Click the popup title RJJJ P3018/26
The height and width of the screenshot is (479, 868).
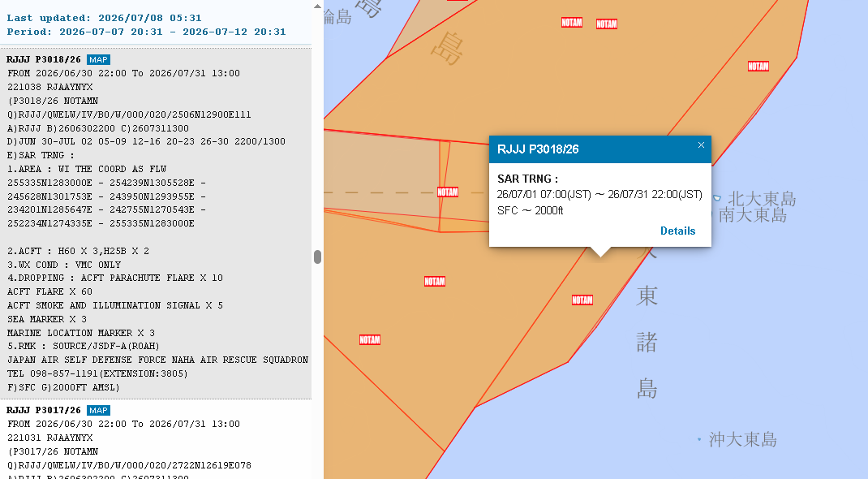(x=538, y=149)
